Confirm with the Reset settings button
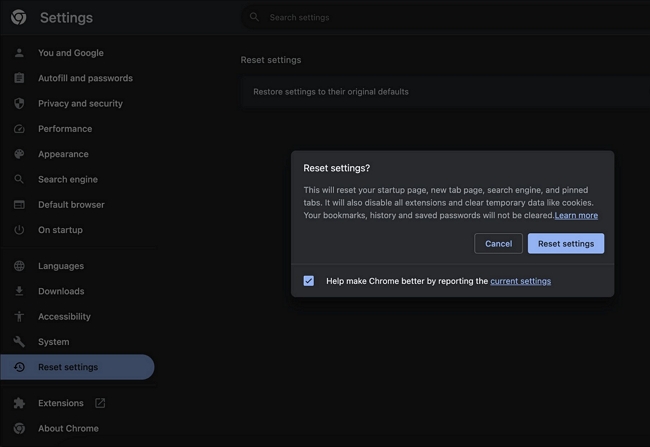Screen dimensions: 650x447 click(x=565, y=243)
